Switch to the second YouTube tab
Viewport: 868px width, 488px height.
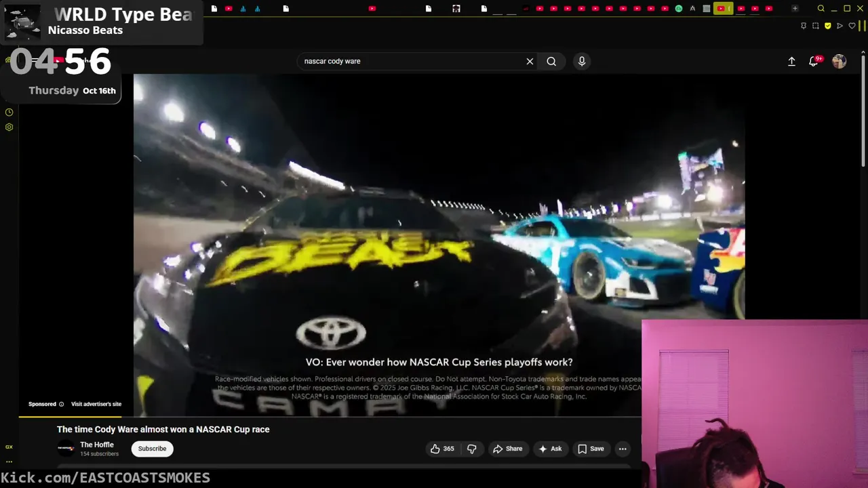372,9
